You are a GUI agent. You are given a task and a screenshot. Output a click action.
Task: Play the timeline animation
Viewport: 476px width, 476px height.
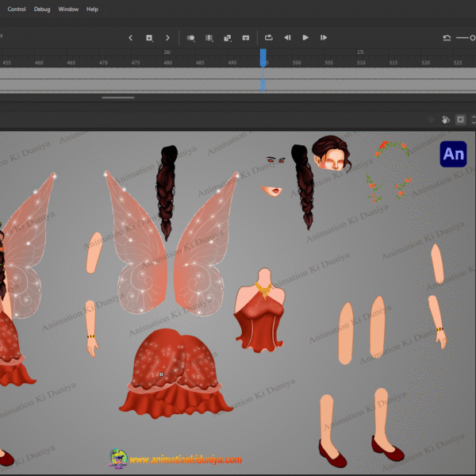click(x=305, y=37)
